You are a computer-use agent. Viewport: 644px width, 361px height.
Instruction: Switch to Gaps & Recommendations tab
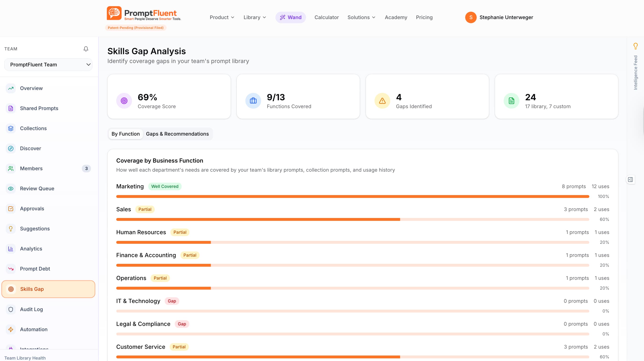coord(177,134)
